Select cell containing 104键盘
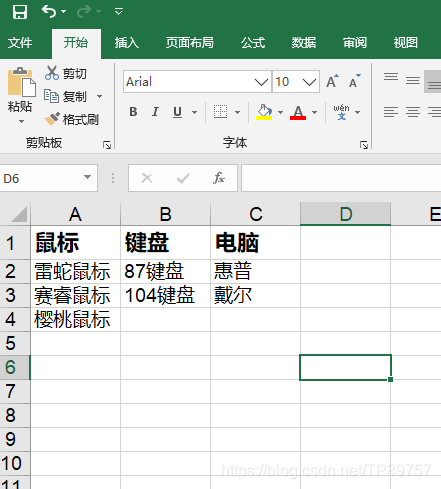 click(x=165, y=295)
